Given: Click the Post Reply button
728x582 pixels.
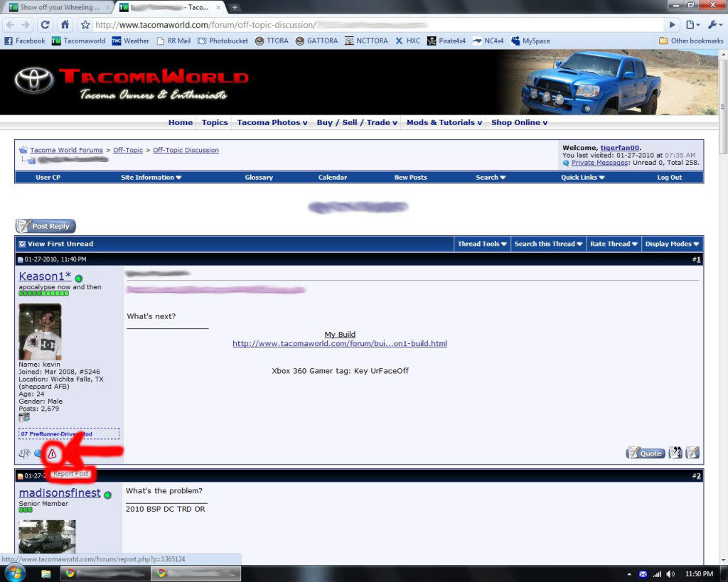Looking at the screenshot, I should coord(45,226).
